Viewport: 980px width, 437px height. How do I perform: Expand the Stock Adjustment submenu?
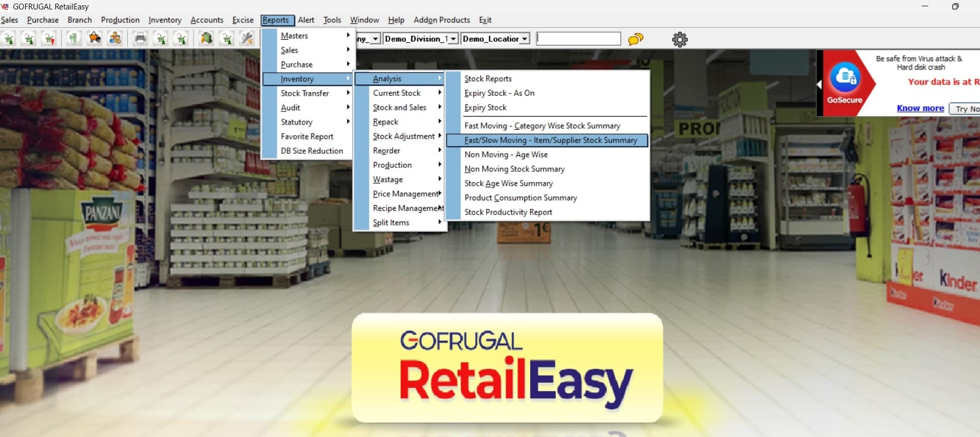(x=400, y=136)
